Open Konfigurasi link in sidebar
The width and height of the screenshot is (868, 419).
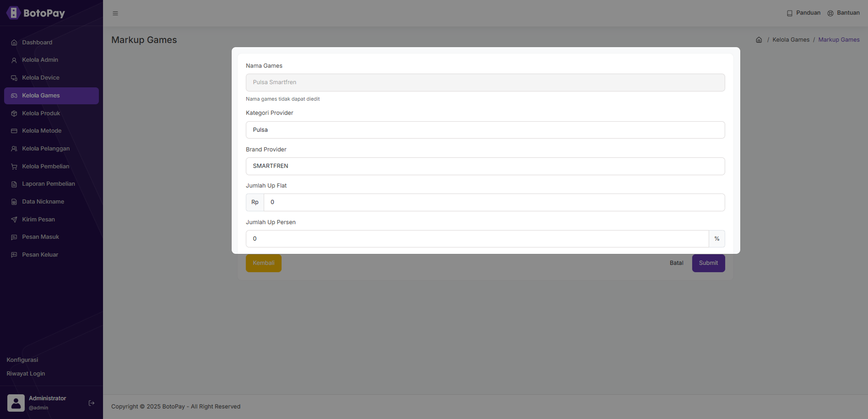pos(22,360)
